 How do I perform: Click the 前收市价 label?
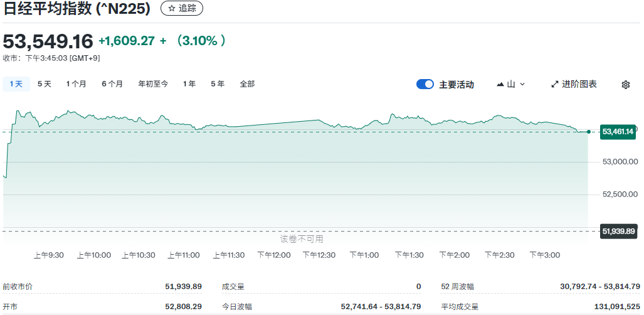[18, 286]
